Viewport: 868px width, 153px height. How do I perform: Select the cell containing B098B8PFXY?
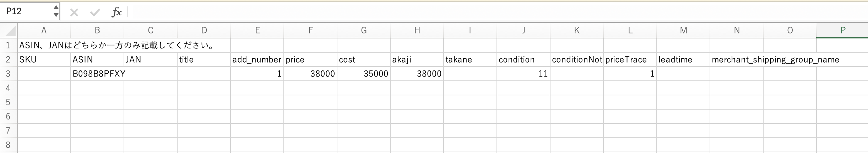pyautogui.click(x=97, y=74)
